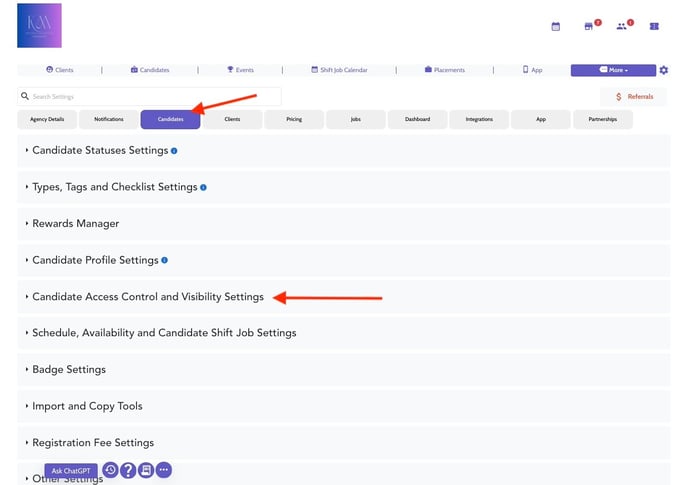Expand Candidate Profile Settings section

click(344, 260)
